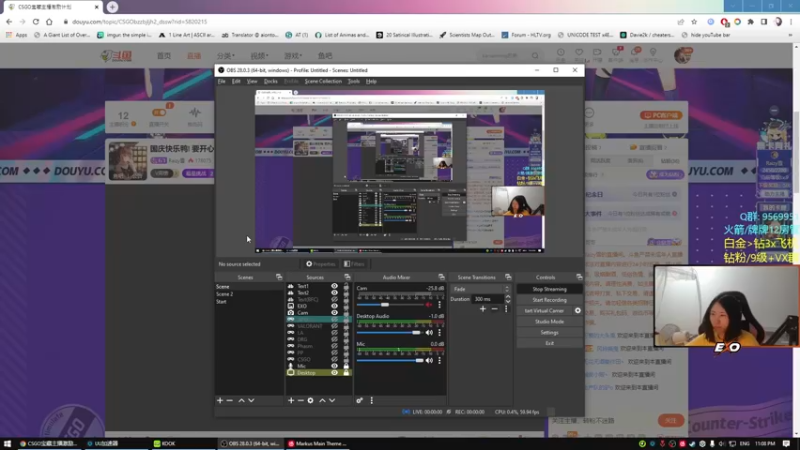Move the scene up in the Scenes panel
800x450 pixels.
click(241, 401)
